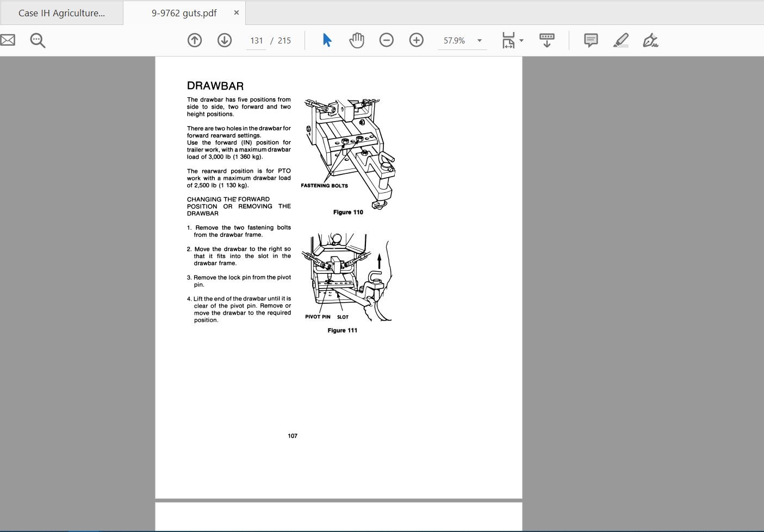Viewport: 764px width, 532px height.
Task: Go to next page with down arrow
Action: 225,40
